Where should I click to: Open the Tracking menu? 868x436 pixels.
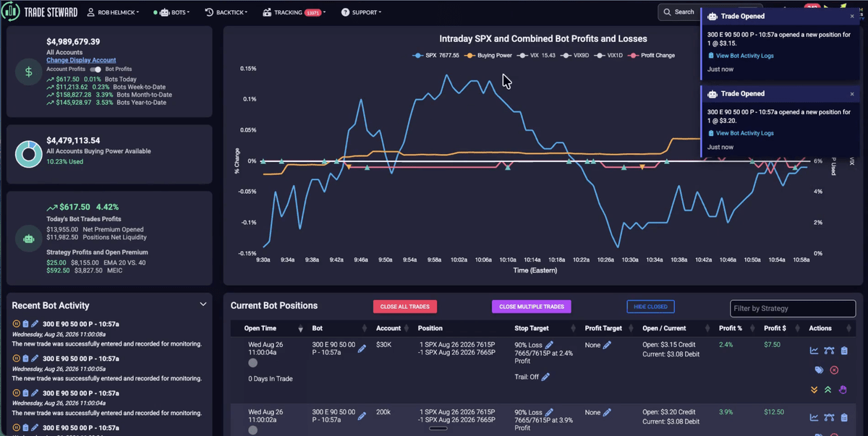click(x=294, y=12)
